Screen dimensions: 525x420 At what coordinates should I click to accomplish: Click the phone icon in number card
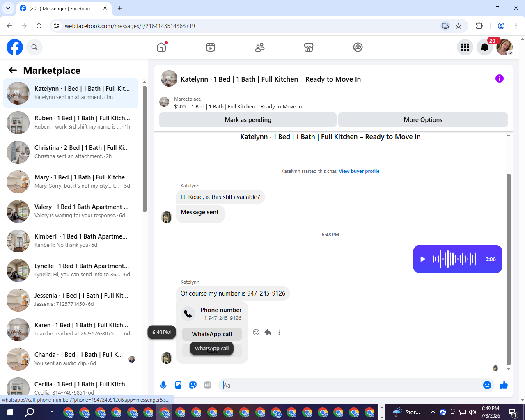[x=188, y=314]
